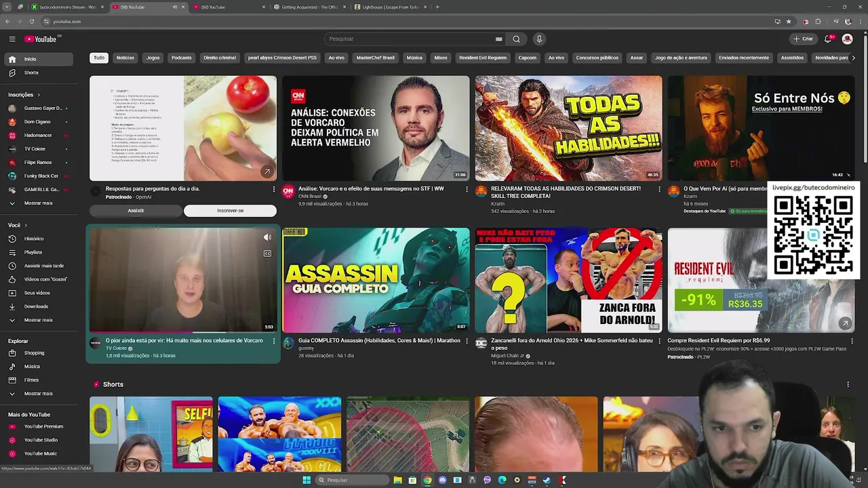Click the Criar button

804,39
